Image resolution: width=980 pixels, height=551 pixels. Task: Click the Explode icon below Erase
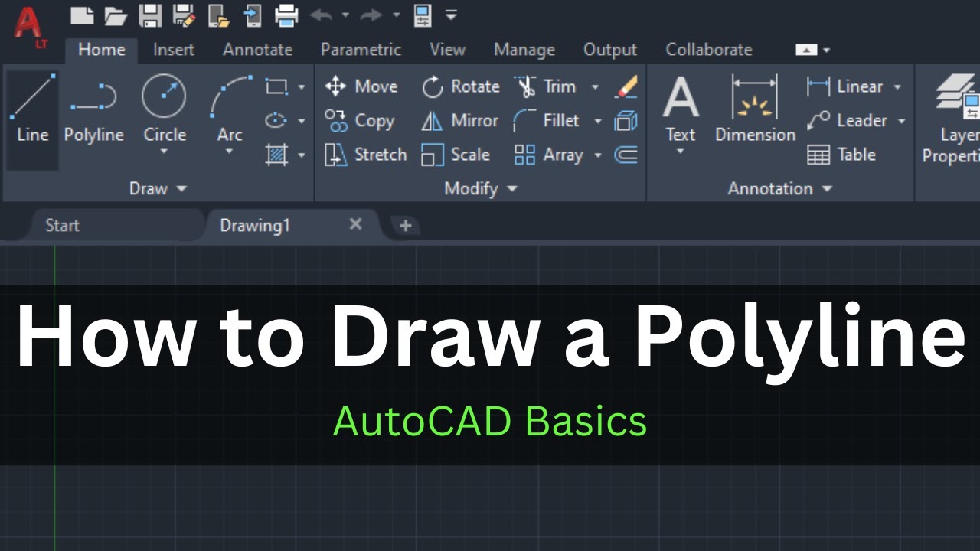[626, 121]
